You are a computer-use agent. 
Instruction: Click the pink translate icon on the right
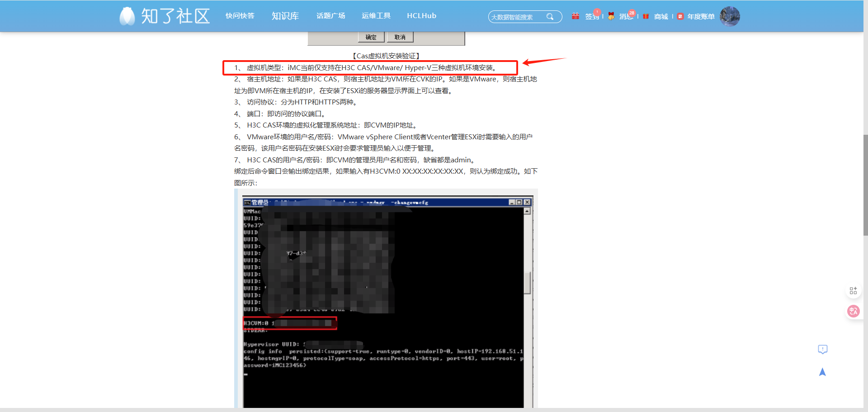point(853,311)
